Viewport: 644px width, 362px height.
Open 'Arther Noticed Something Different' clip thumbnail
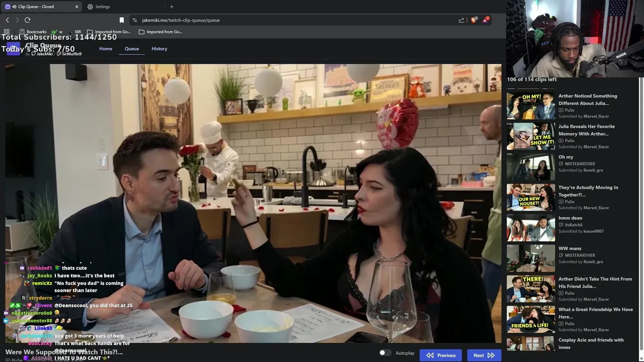point(531,105)
